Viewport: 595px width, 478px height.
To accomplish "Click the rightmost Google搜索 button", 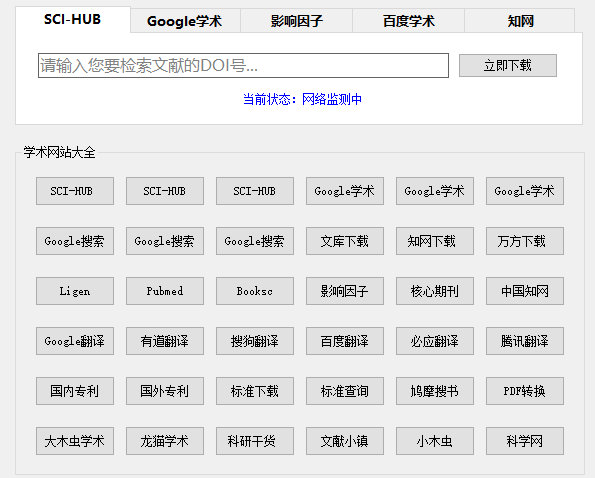I will click(x=255, y=241).
